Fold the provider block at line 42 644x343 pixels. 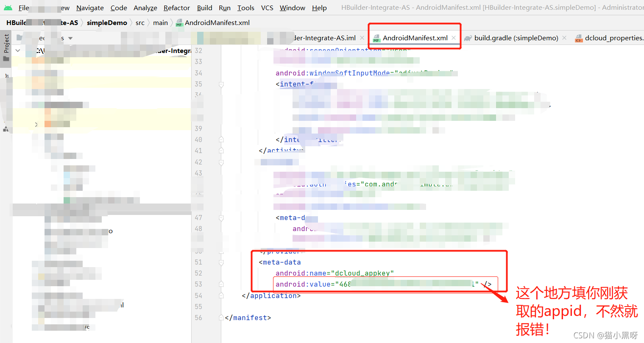(221, 162)
